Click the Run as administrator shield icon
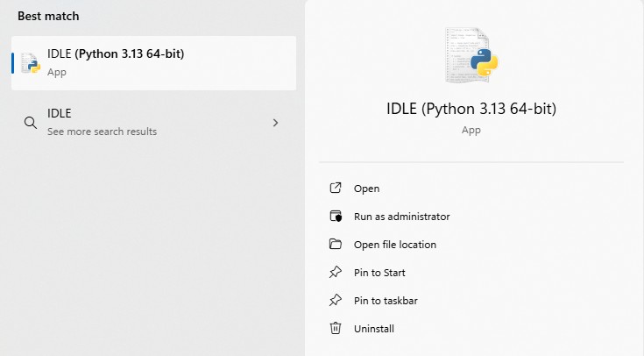 tap(336, 216)
